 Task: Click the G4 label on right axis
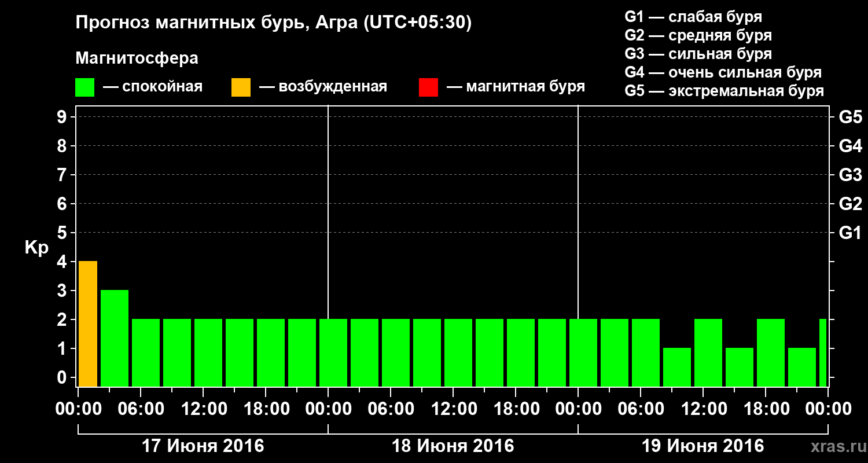(850, 146)
